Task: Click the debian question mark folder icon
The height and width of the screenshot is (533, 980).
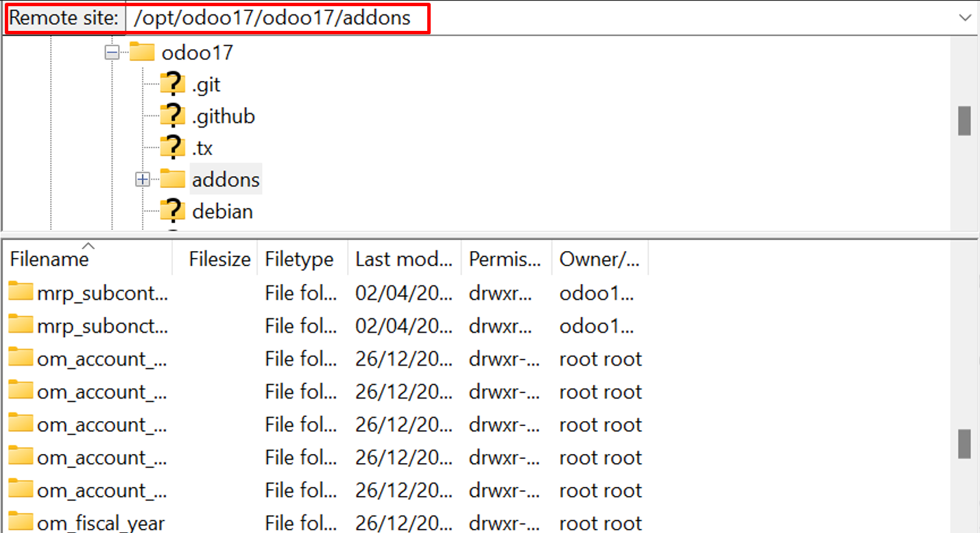Action: pos(173,211)
